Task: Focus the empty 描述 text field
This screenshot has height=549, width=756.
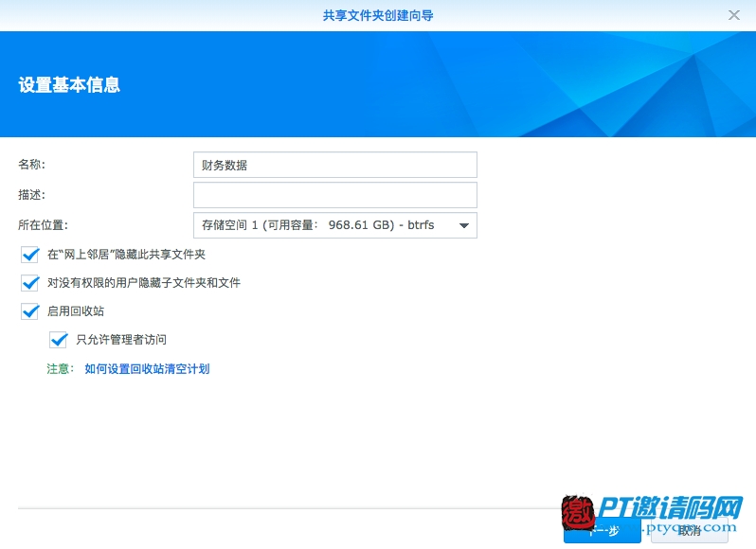Action: pyautogui.click(x=334, y=195)
